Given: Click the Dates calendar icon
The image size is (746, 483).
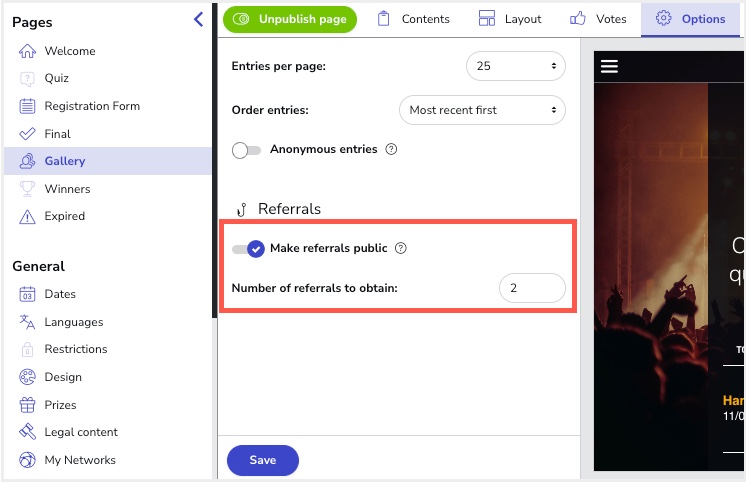Looking at the screenshot, I should click(27, 294).
